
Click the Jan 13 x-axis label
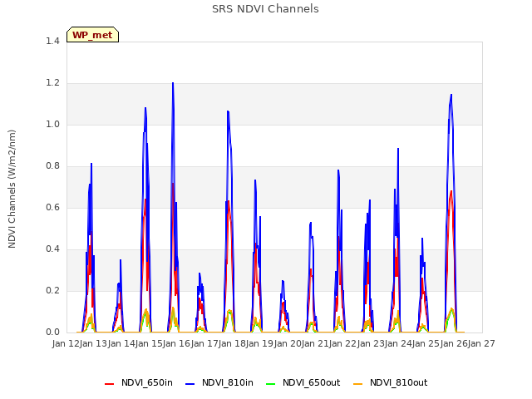(93, 343)
